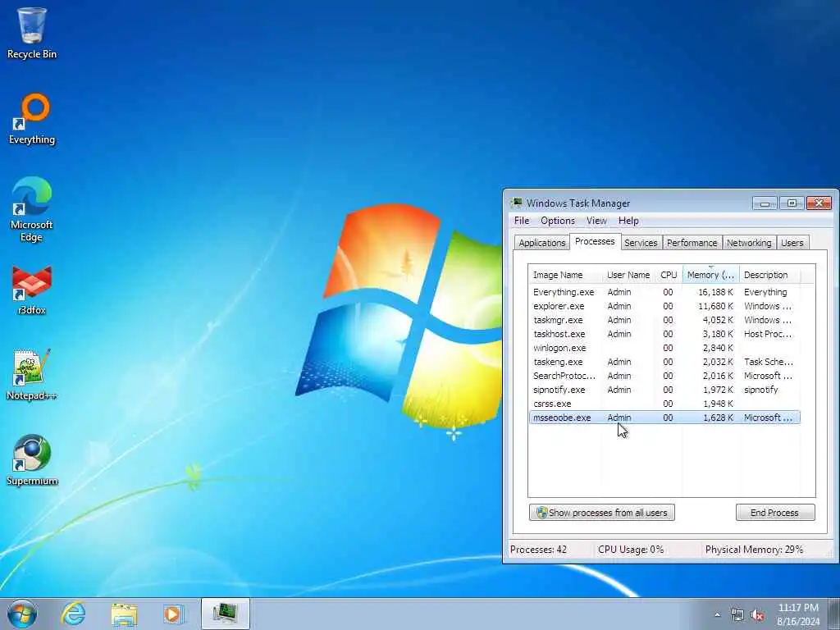Switch to the Applications tab
This screenshot has height=630, width=840.
[x=541, y=243]
